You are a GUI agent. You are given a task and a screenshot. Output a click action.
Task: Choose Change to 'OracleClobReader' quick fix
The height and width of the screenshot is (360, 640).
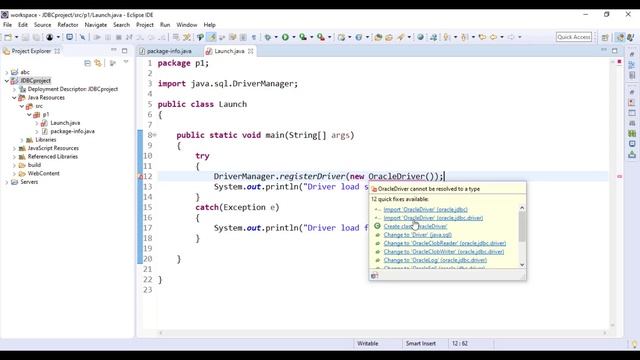click(444, 243)
